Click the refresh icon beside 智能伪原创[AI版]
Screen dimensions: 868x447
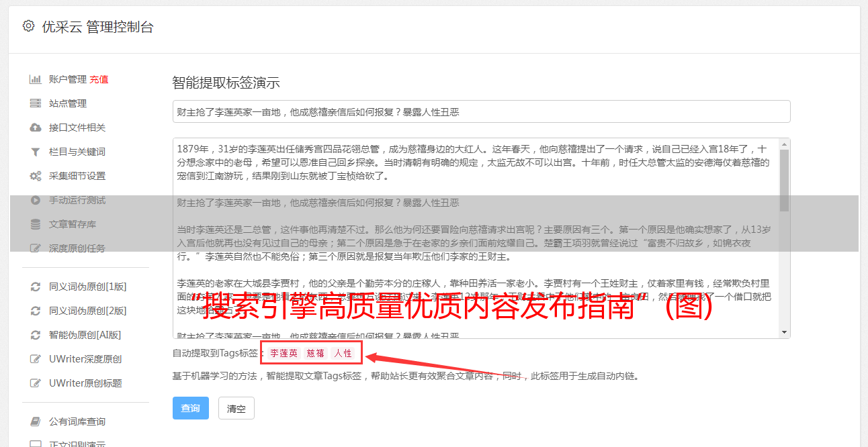pos(36,335)
